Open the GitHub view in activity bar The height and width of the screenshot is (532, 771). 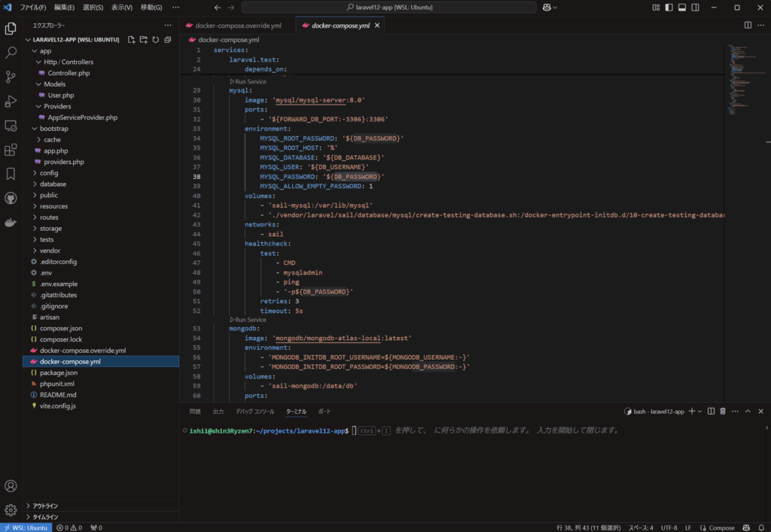[x=11, y=199]
